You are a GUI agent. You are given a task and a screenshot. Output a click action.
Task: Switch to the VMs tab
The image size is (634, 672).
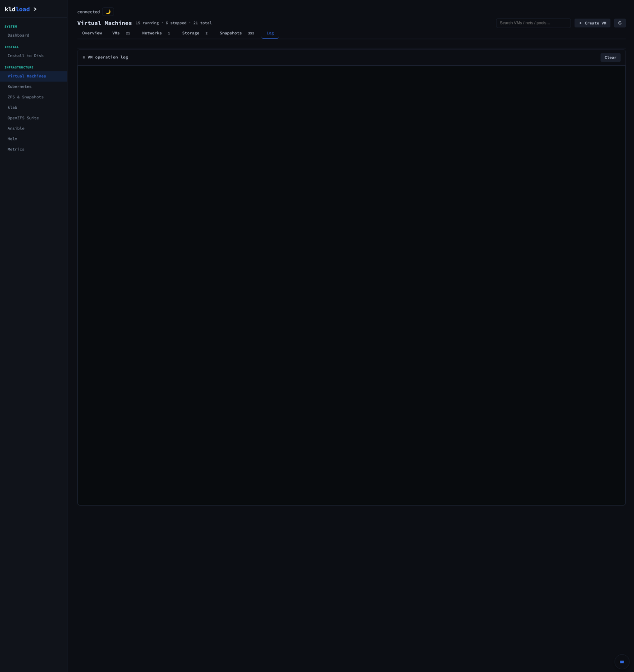(121, 33)
